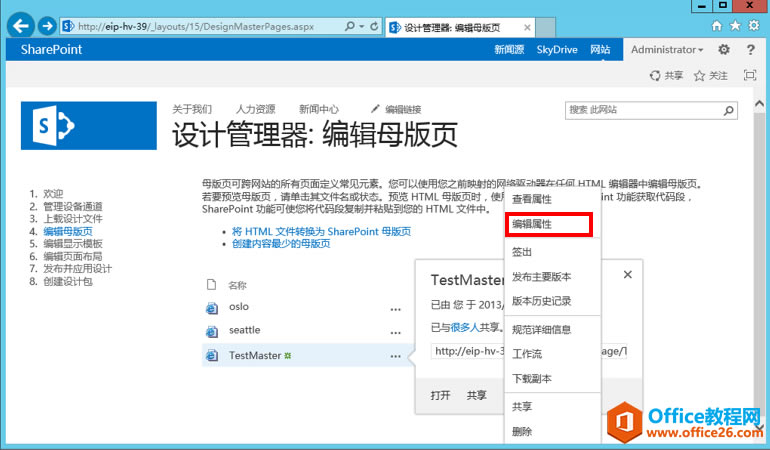770x450 pixels.
Task: Click the refresh icon in address bar
Action: [374, 26]
